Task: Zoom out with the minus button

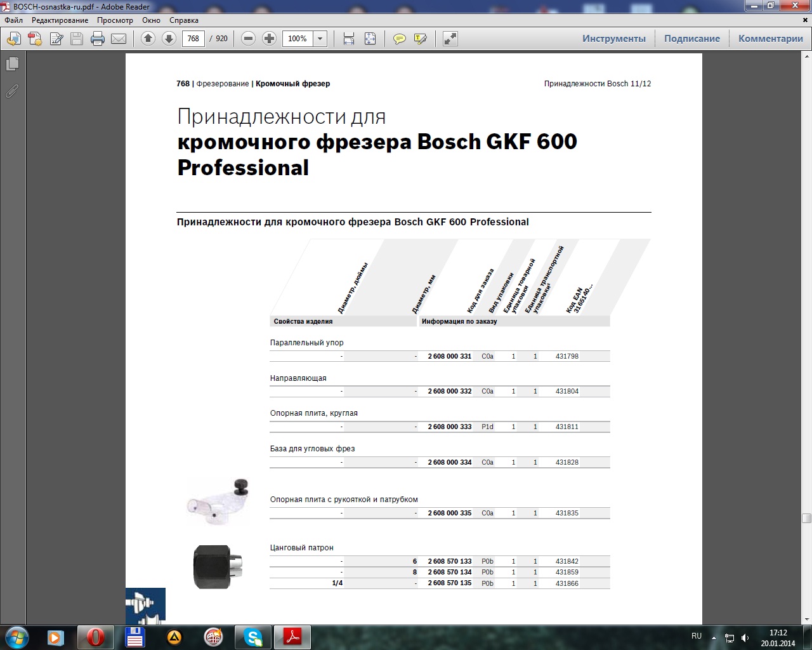Action: (249, 39)
